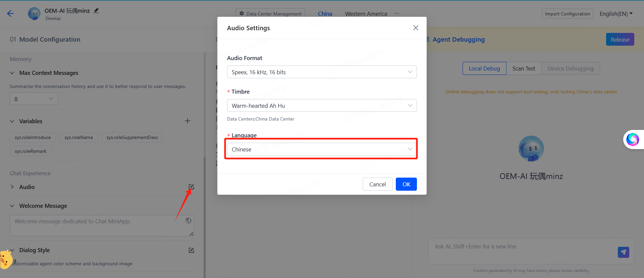The image size is (644, 278).
Task: Switch to Scan Test tab
Action: tap(524, 68)
